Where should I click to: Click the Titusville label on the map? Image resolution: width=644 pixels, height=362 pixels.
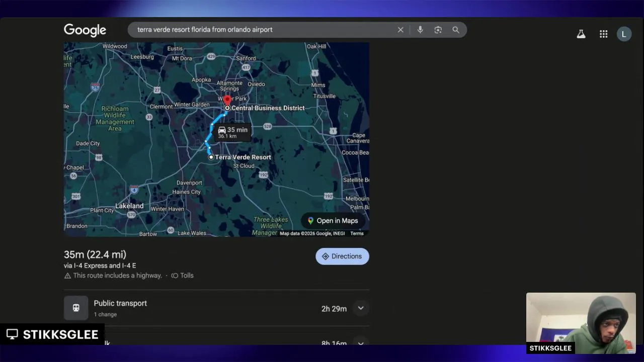coord(324,96)
